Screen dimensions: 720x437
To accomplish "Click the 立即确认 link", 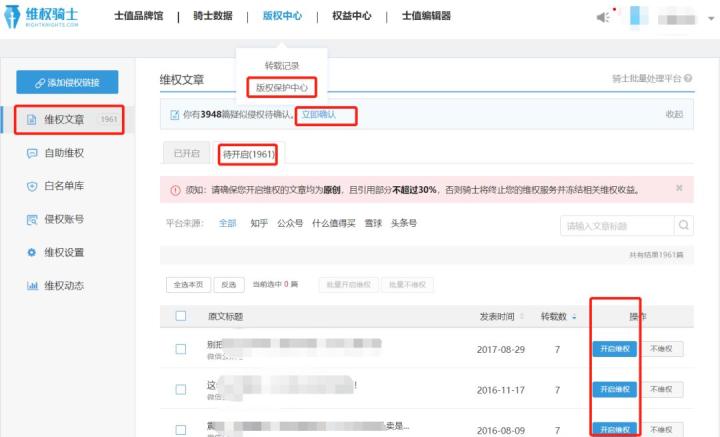I will coord(319,114).
